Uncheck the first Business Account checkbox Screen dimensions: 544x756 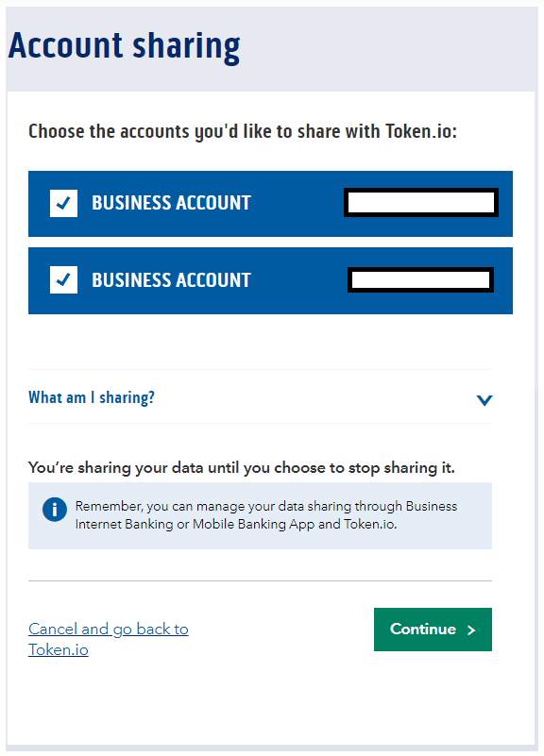pos(63,203)
